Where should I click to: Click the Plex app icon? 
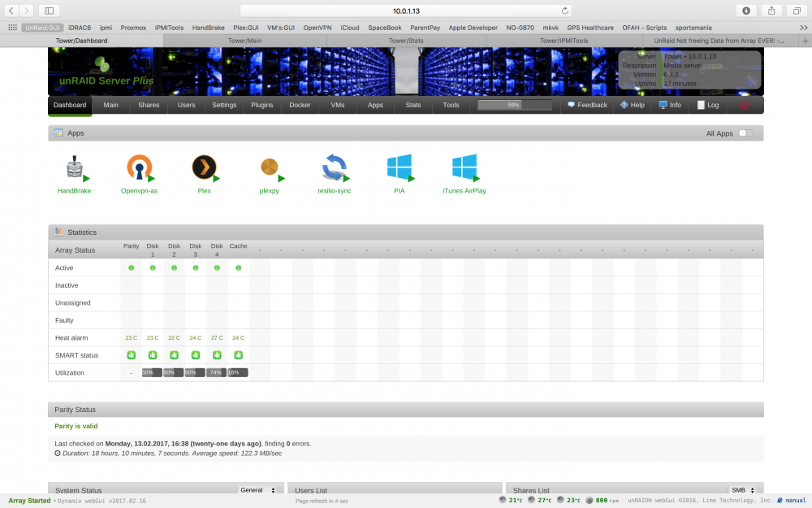(205, 167)
